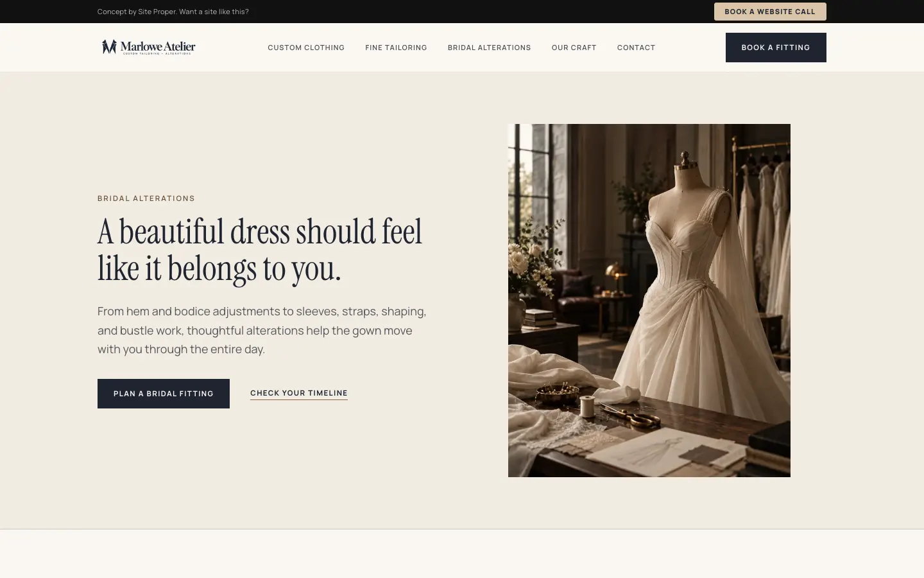Follow the Check Your Timeline link
924x578 pixels.
299,393
